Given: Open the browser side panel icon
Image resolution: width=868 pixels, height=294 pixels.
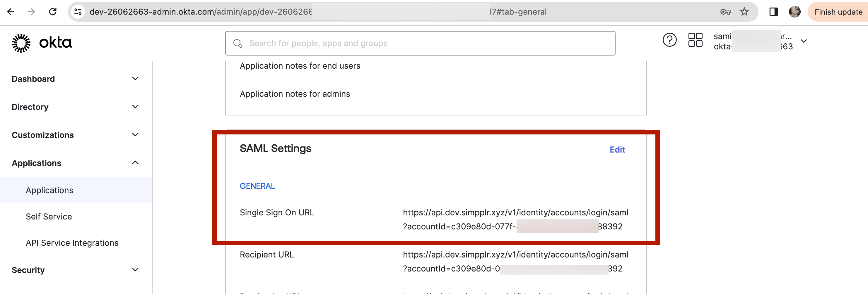Looking at the screenshot, I should coord(773,11).
